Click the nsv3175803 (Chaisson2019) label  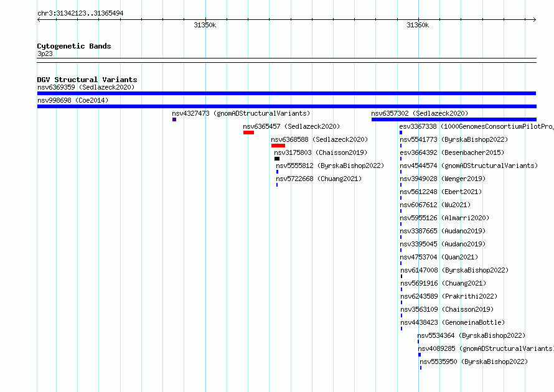(321, 152)
